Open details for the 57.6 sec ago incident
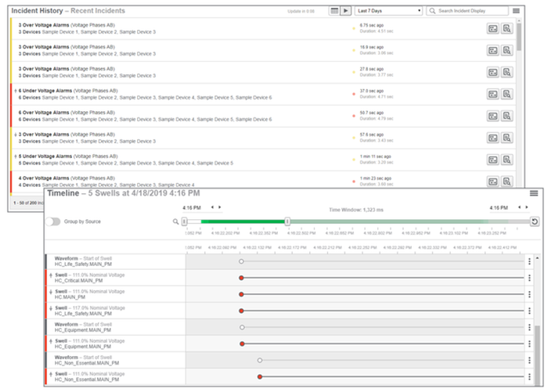 (507, 138)
